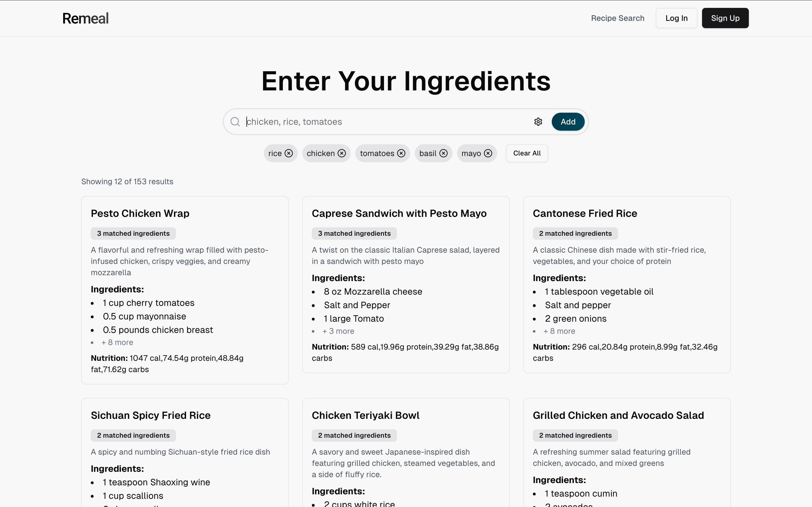
Task: Expand '+ 8 more' in Pesto Chicken Wrap
Action: pyautogui.click(x=117, y=342)
